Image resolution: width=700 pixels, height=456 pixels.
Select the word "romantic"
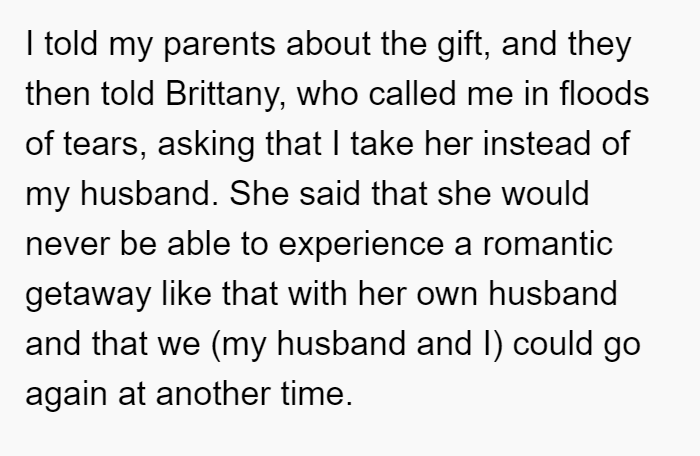548,244
